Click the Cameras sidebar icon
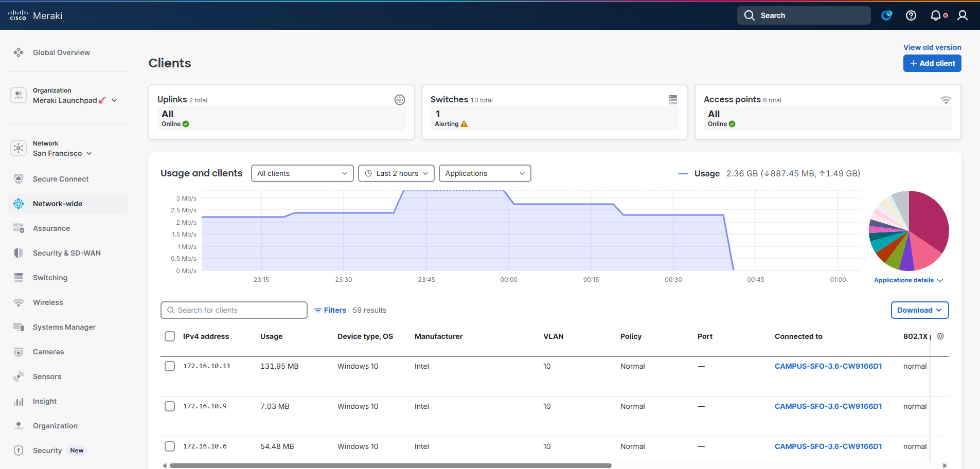The width and height of the screenshot is (980, 469). [19, 352]
